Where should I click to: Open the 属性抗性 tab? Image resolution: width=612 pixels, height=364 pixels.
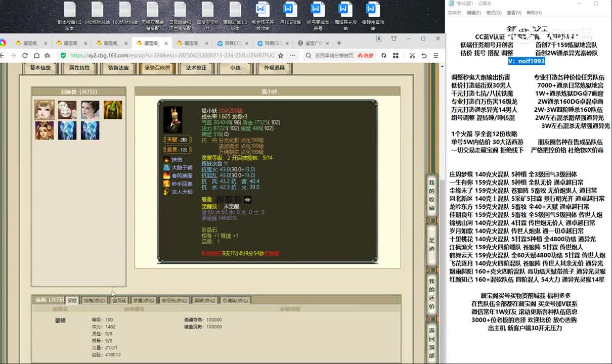(x=79, y=68)
